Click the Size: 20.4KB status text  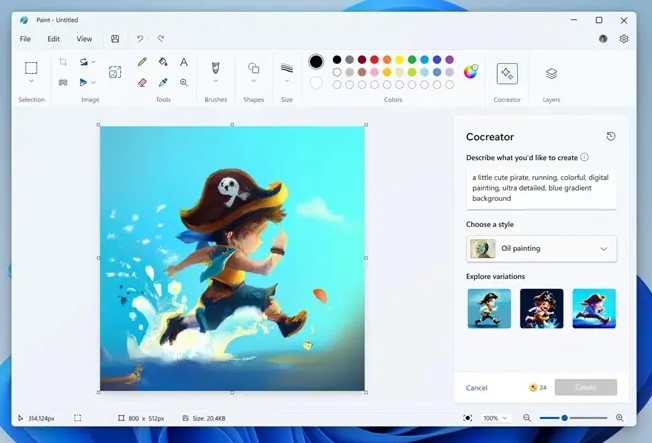pos(209,418)
